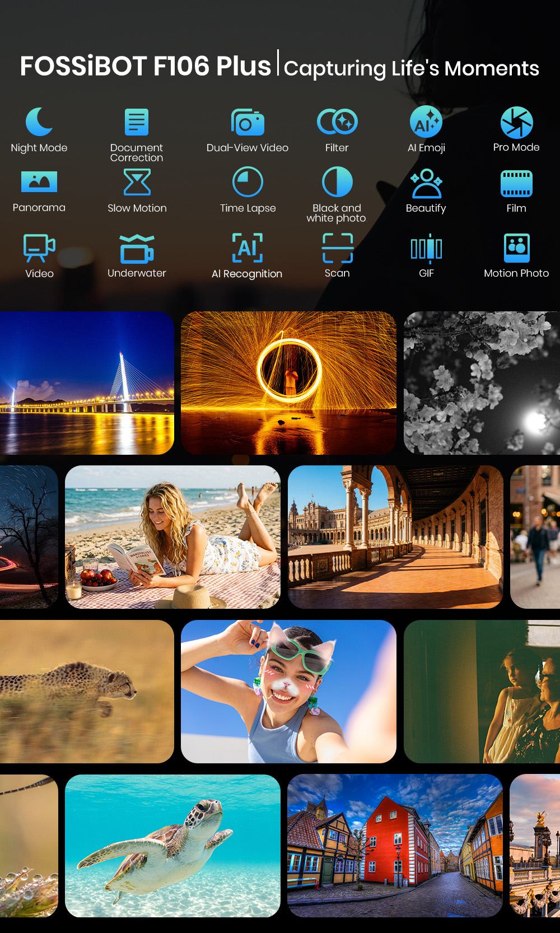Open the Pro Mode aperture icon
560x933 pixels.
[516, 122]
